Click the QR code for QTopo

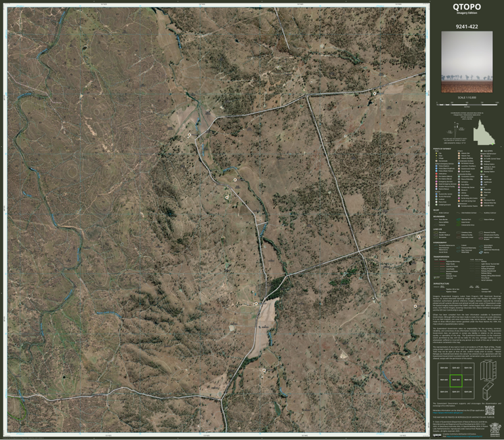click(490, 410)
